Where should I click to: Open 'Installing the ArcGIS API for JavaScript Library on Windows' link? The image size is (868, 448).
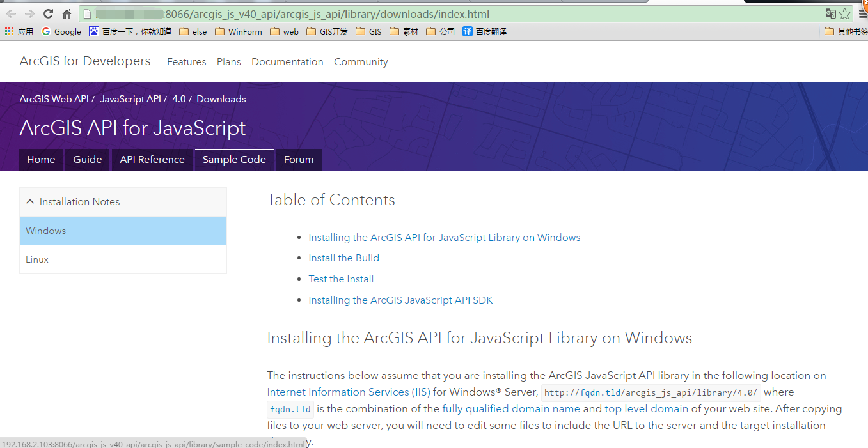pos(445,237)
